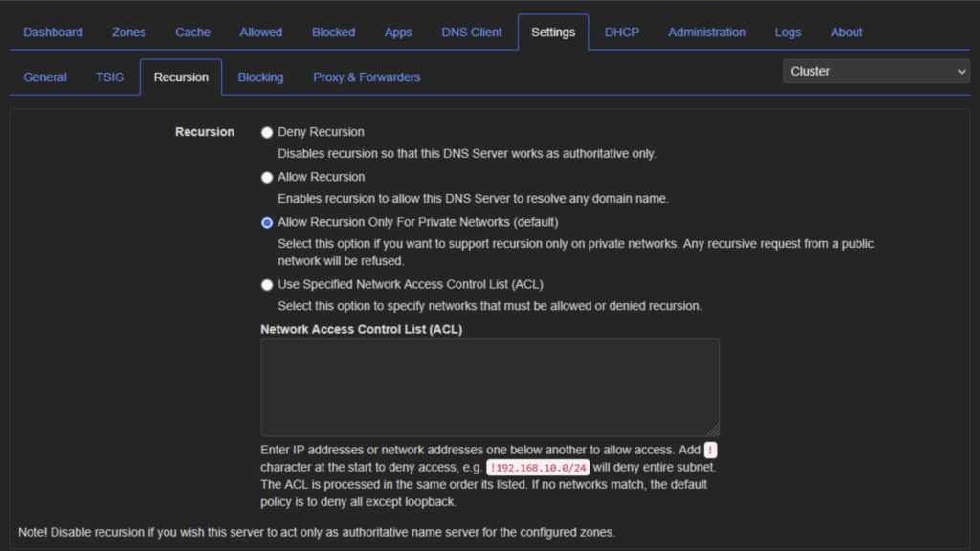The height and width of the screenshot is (551, 980).
Task: Open the Logs tab
Action: pyautogui.click(x=788, y=32)
